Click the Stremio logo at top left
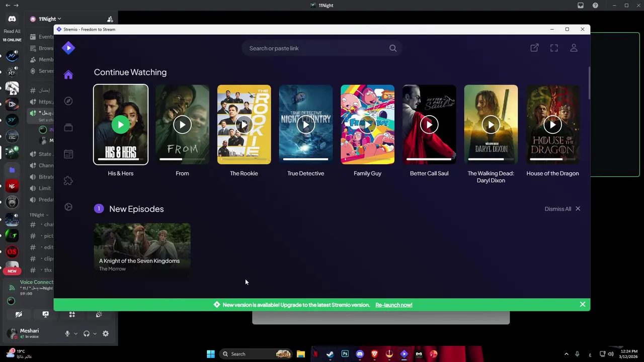 pos(68,48)
